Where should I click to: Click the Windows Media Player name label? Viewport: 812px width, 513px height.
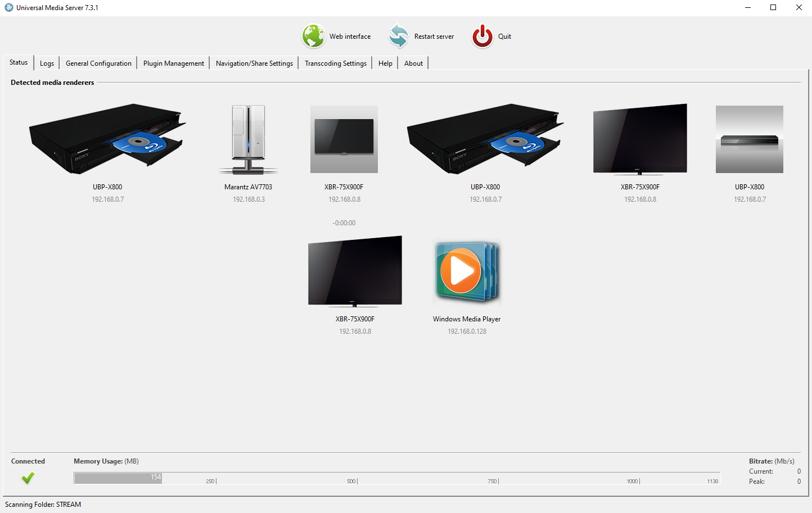click(x=467, y=319)
